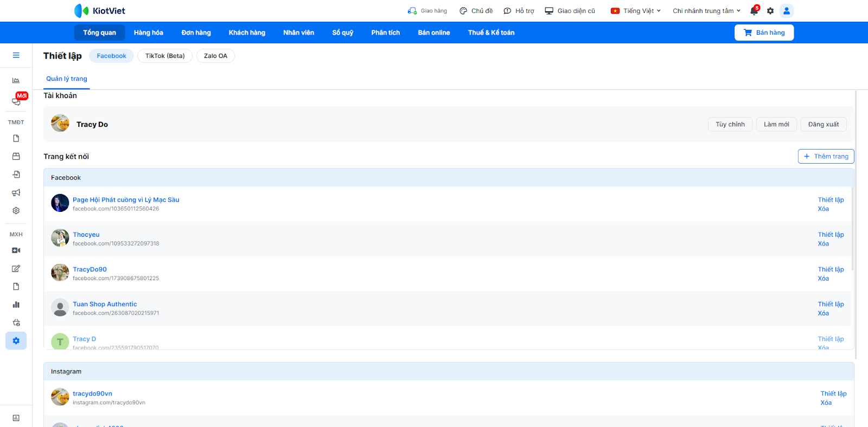Open the TMĐT document icon in sidebar
This screenshot has width=868, height=427.
pyautogui.click(x=16, y=139)
